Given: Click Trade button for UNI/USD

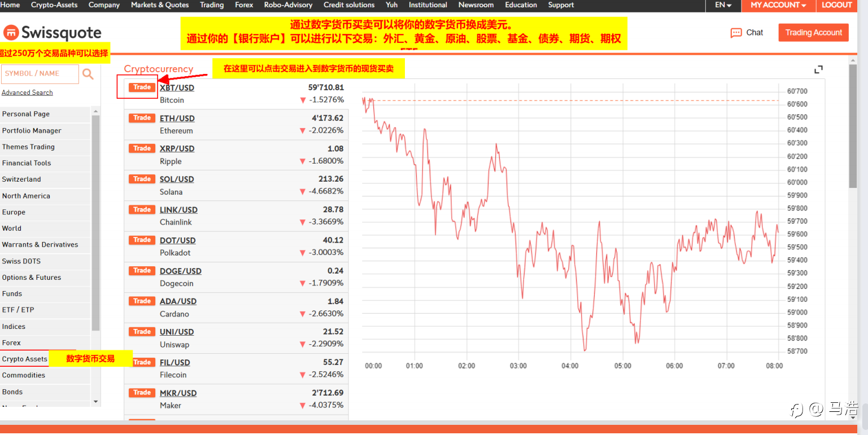Looking at the screenshot, I should pyautogui.click(x=142, y=332).
